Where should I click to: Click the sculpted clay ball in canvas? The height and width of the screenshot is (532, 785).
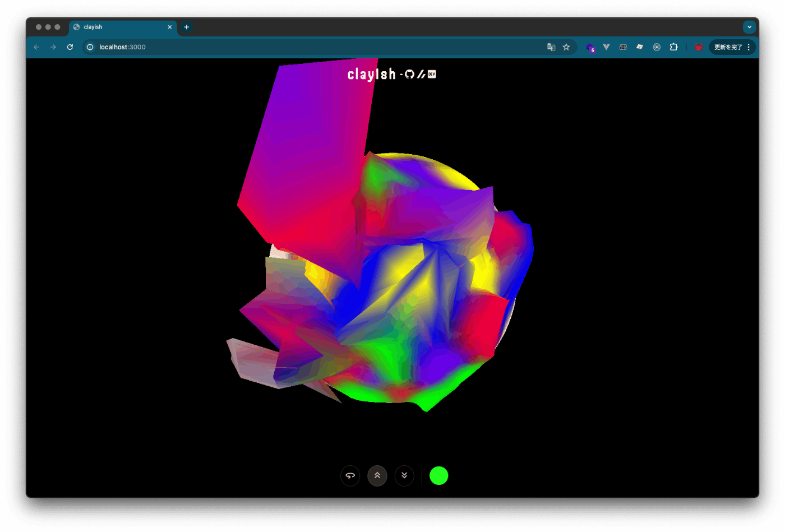[x=392, y=280]
